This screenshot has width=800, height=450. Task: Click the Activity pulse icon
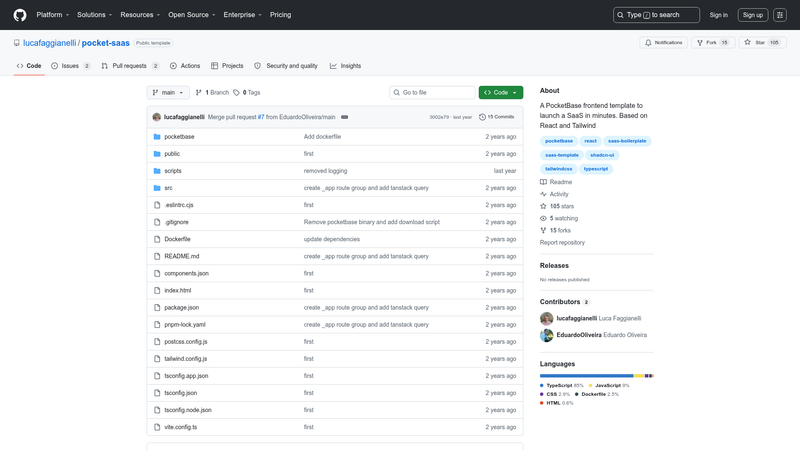543,194
